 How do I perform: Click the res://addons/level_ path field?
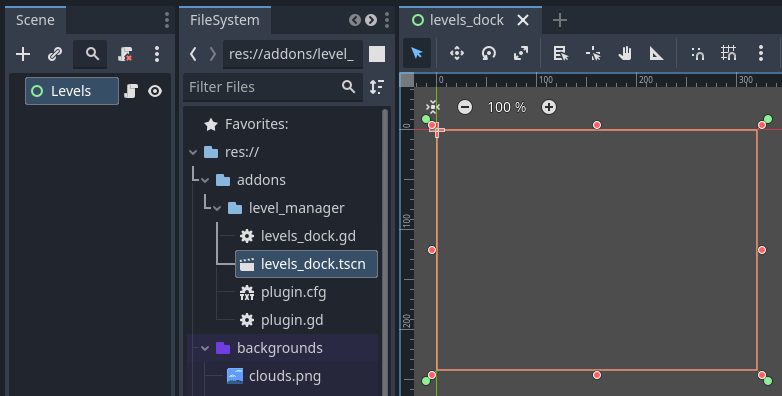(293, 54)
